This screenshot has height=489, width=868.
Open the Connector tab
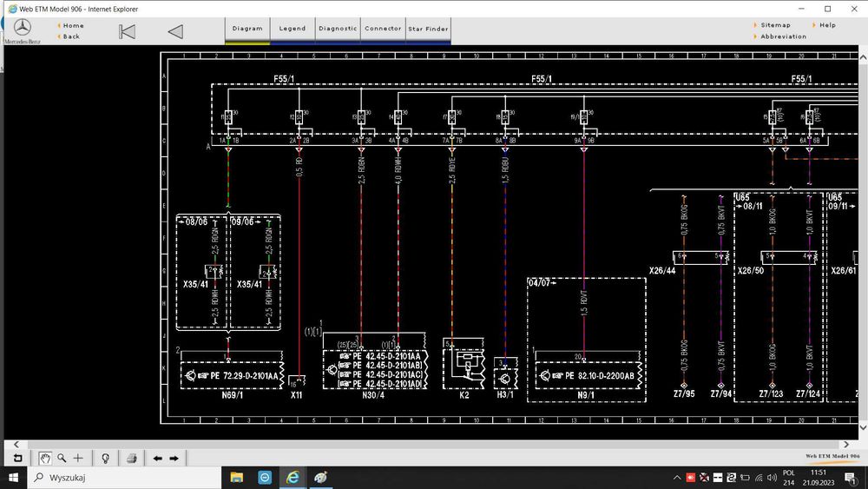pos(383,29)
